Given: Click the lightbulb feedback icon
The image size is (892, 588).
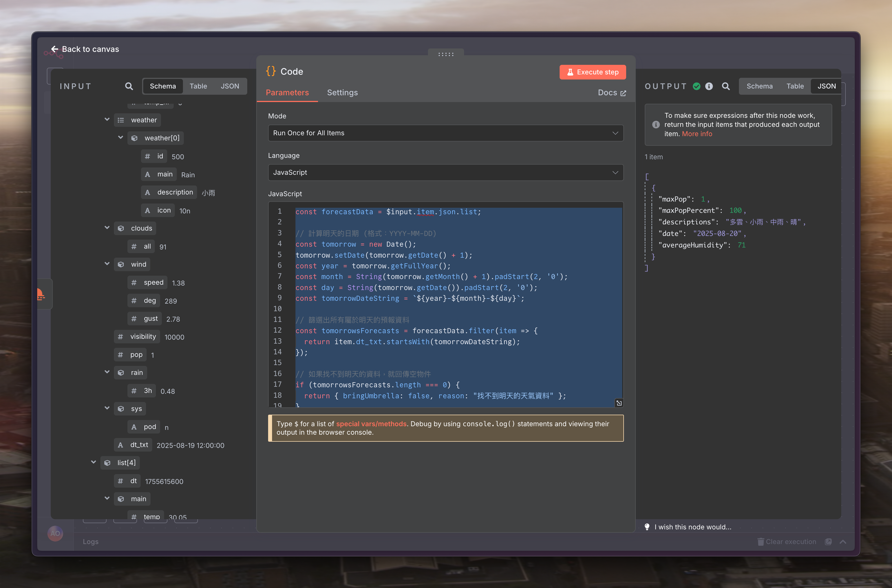Looking at the screenshot, I should (x=647, y=527).
